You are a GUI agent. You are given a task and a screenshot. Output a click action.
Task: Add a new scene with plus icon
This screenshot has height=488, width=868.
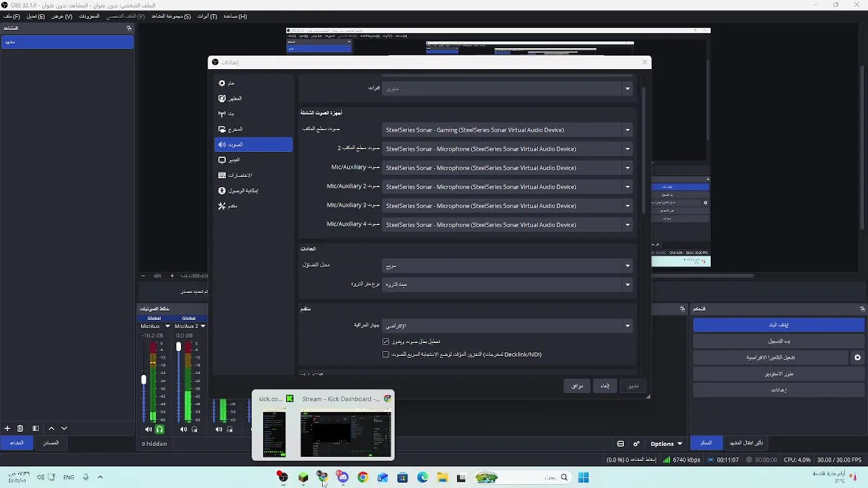coord(7,428)
